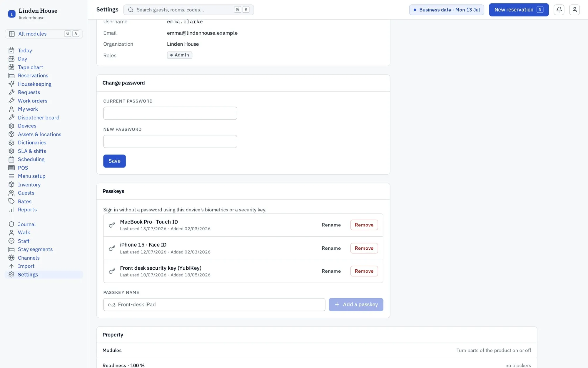Click the Work orders wrench icon
This screenshot has height=368, width=588.
(x=11, y=101)
